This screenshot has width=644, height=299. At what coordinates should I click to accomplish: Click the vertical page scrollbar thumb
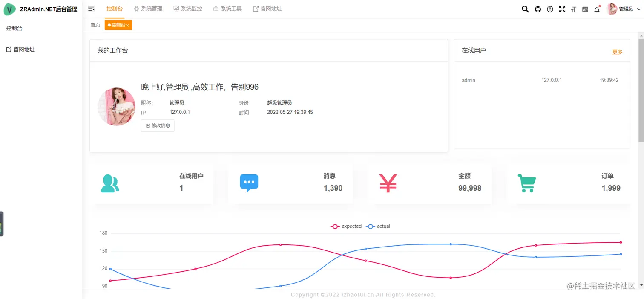pos(641,90)
